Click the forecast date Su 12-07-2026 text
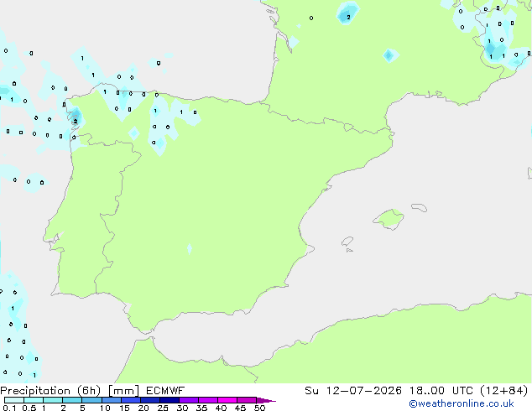 tap(353, 391)
